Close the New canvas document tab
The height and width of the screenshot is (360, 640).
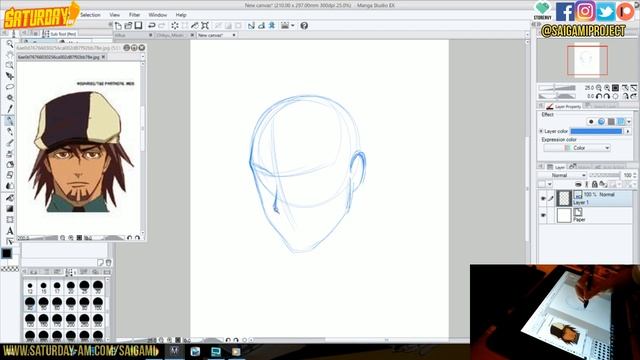pos(234,36)
